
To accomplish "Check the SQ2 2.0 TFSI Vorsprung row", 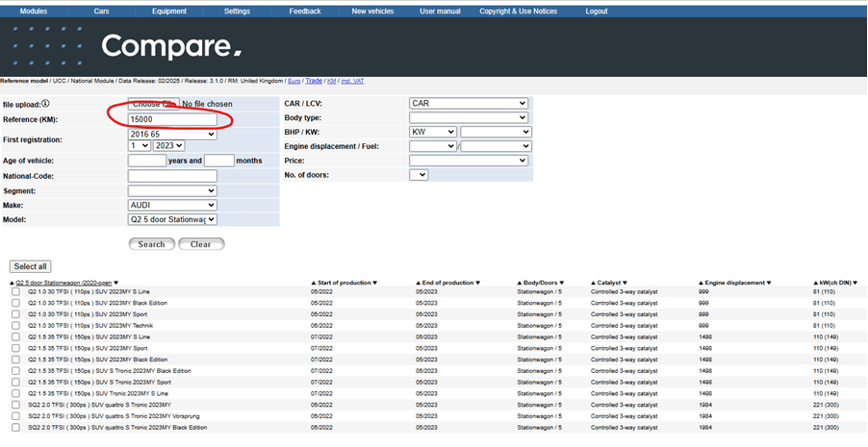I will tap(15, 416).
